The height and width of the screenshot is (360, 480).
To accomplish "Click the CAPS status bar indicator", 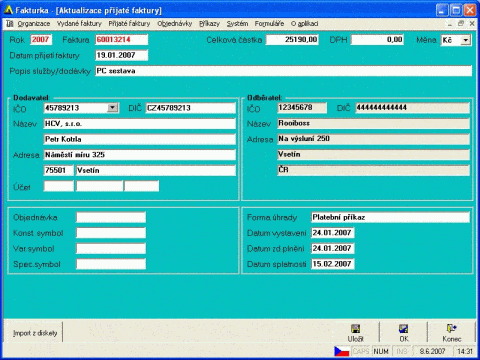I will [361, 351].
